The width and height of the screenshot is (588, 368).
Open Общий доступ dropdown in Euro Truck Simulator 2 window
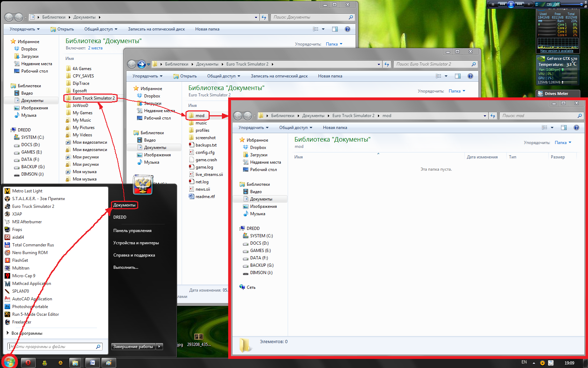point(224,76)
